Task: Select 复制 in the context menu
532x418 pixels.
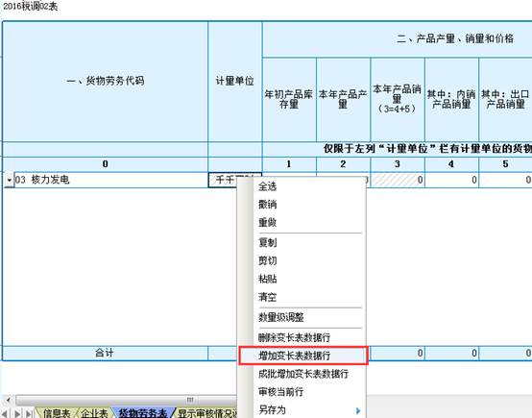Action: [x=267, y=242]
